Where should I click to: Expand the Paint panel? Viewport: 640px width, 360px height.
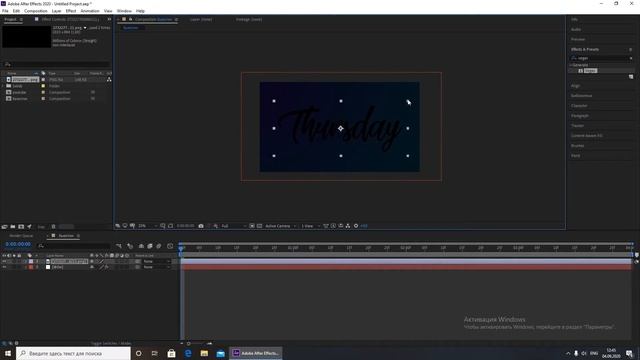point(576,156)
